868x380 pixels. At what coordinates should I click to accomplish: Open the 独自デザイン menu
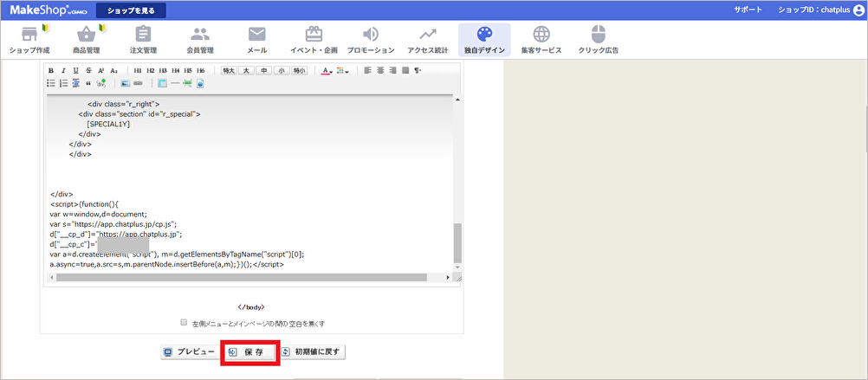(x=484, y=40)
